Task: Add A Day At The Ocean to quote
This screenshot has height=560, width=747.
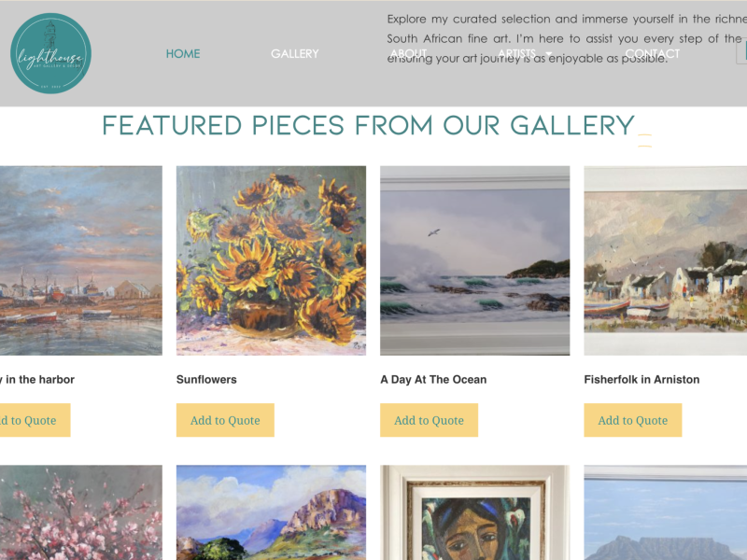Action: (x=429, y=420)
